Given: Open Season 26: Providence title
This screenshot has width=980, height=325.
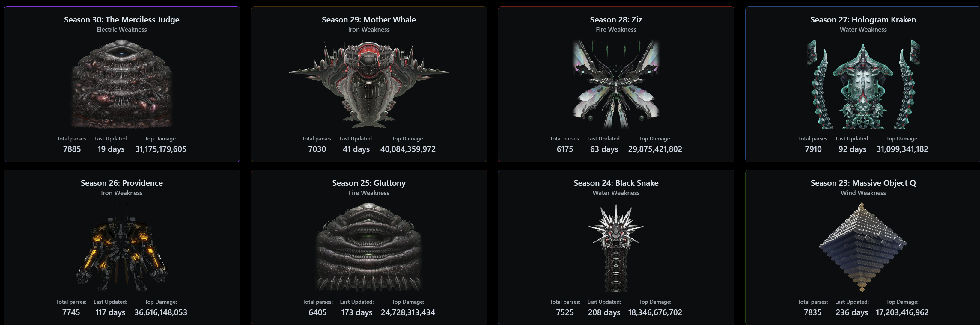Looking at the screenshot, I should (122, 183).
